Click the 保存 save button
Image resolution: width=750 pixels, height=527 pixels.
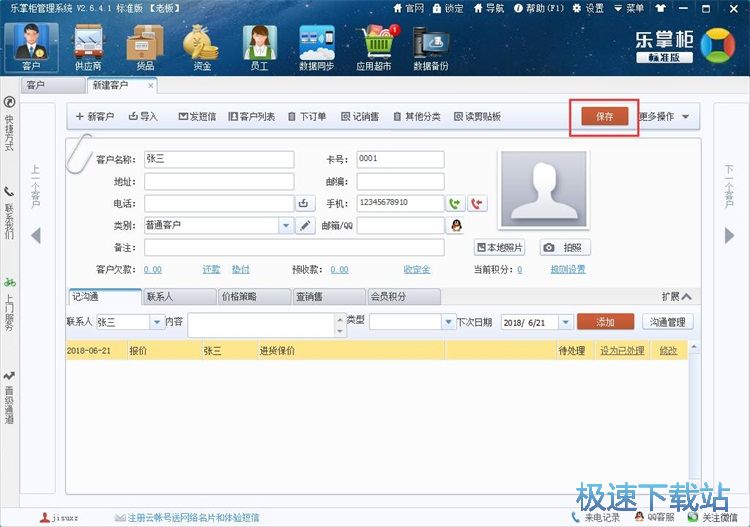coord(605,116)
